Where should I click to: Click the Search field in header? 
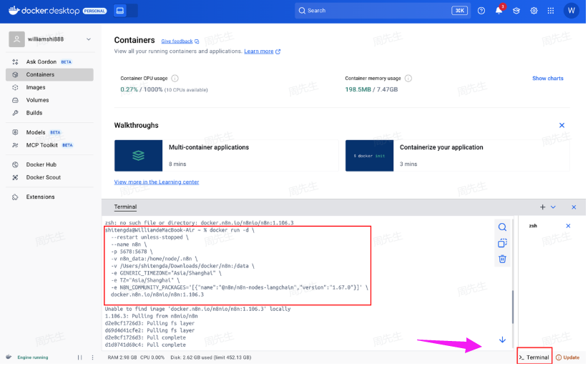coord(383,11)
